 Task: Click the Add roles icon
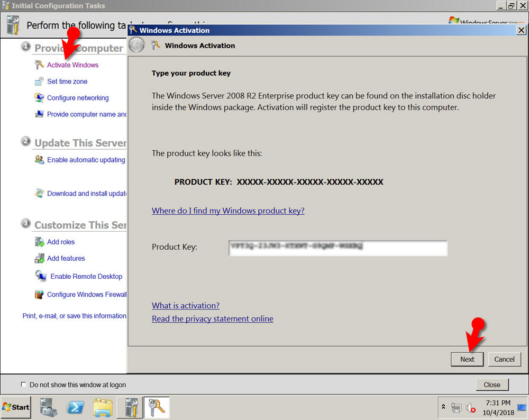pyautogui.click(x=39, y=242)
